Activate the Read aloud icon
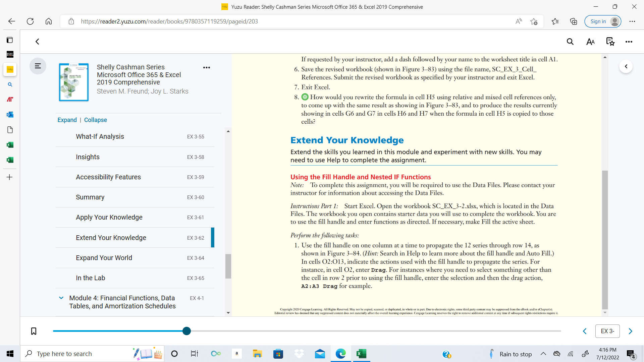The image size is (644, 362). [x=519, y=21]
